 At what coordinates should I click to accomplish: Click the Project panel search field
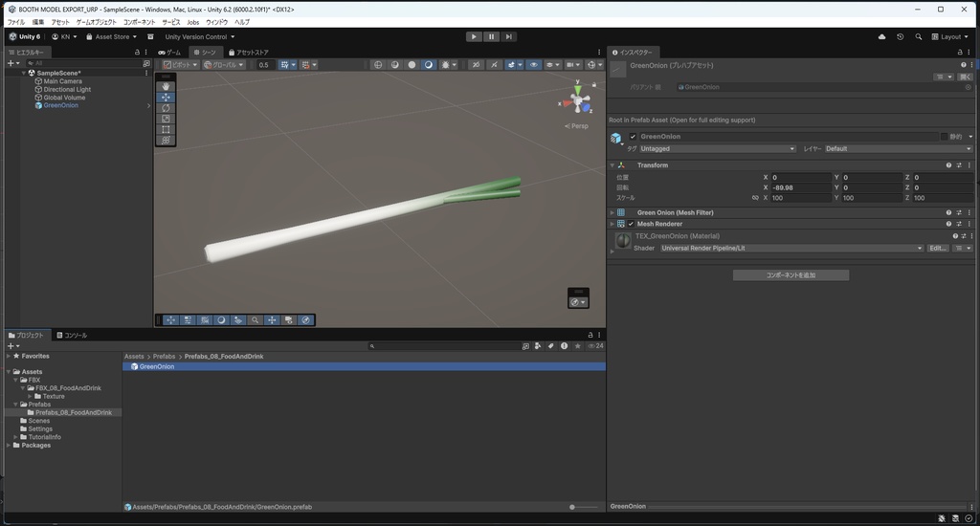click(x=444, y=345)
